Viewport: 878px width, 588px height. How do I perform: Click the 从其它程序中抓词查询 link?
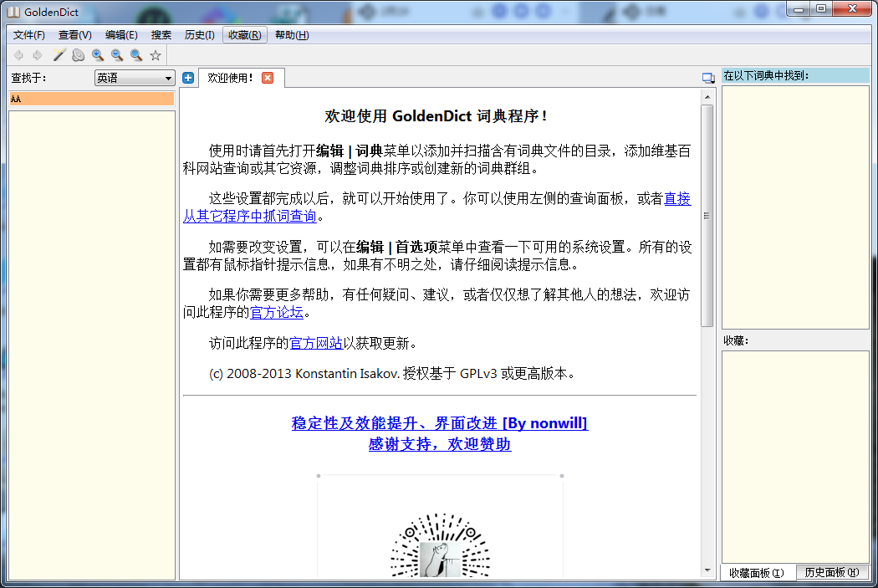click(x=250, y=216)
